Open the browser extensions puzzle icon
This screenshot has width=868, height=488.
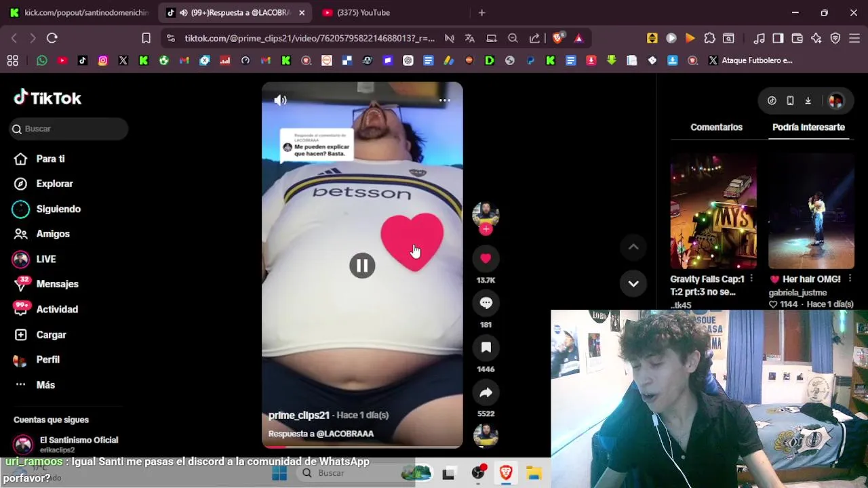(709, 38)
